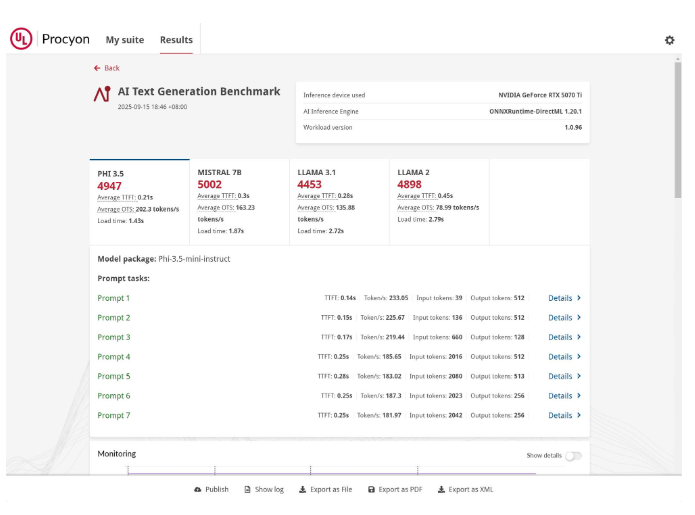
Task: Click the LLAMA 3.1 score 4453
Action: (309, 184)
